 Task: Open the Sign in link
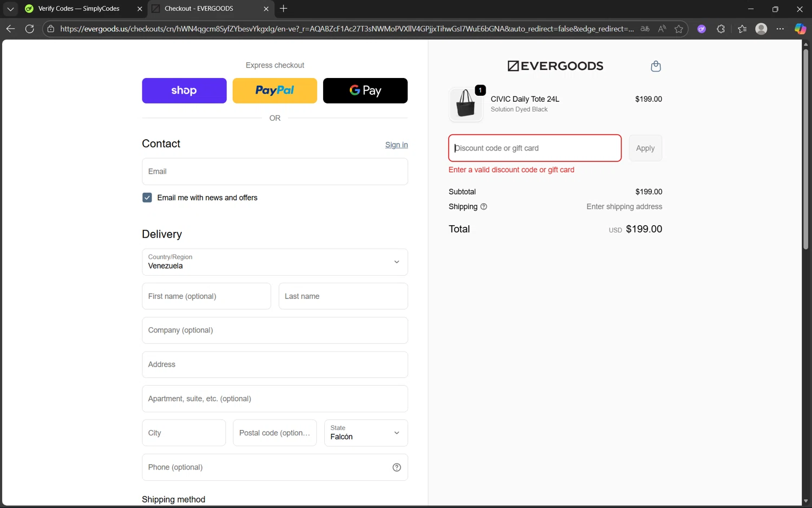click(x=396, y=145)
